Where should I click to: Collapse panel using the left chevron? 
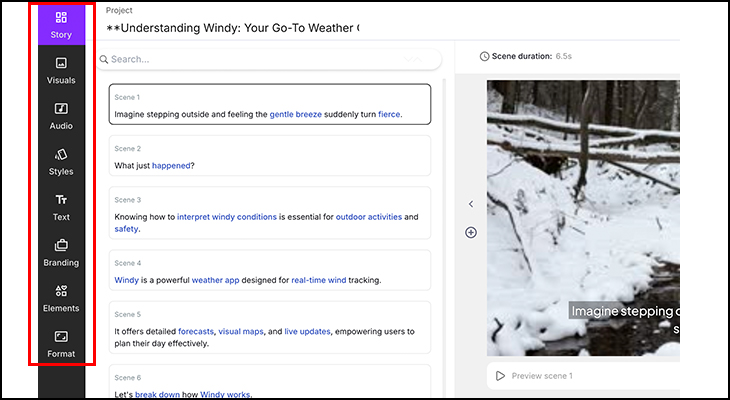[x=471, y=204]
